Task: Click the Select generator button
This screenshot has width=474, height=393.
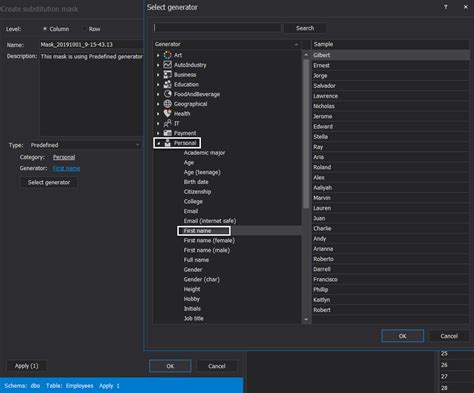Action: click(49, 182)
